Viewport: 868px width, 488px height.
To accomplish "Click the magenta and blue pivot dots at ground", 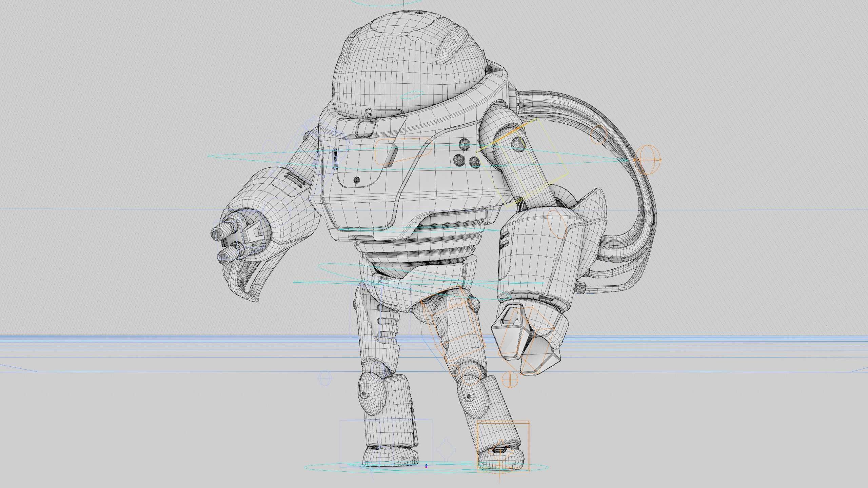I will [426, 466].
